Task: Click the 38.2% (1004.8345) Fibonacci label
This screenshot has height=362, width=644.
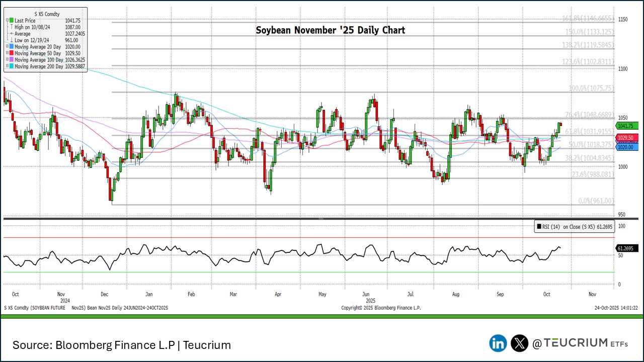Action: (590, 158)
